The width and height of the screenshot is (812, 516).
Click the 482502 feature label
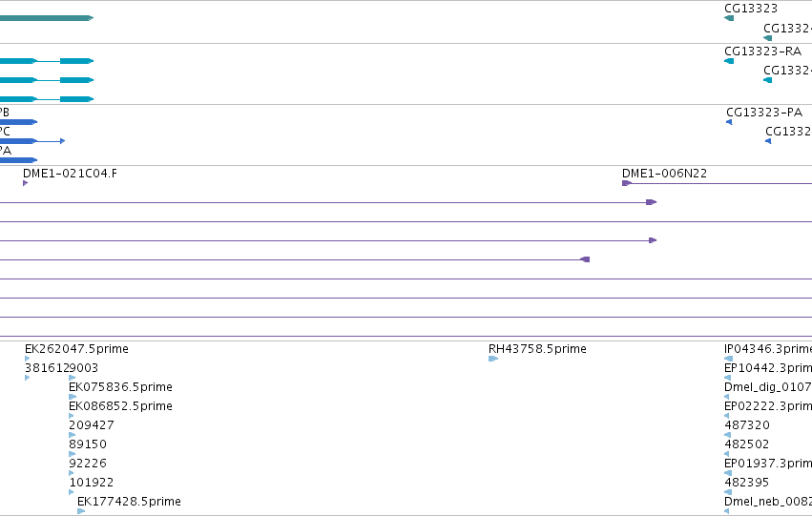coord(746,444)
